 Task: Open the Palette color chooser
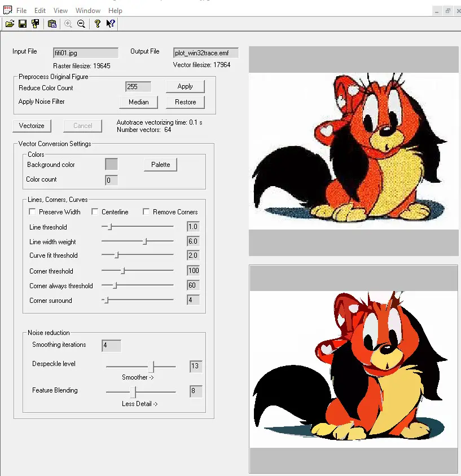click(x=160, y=165)
